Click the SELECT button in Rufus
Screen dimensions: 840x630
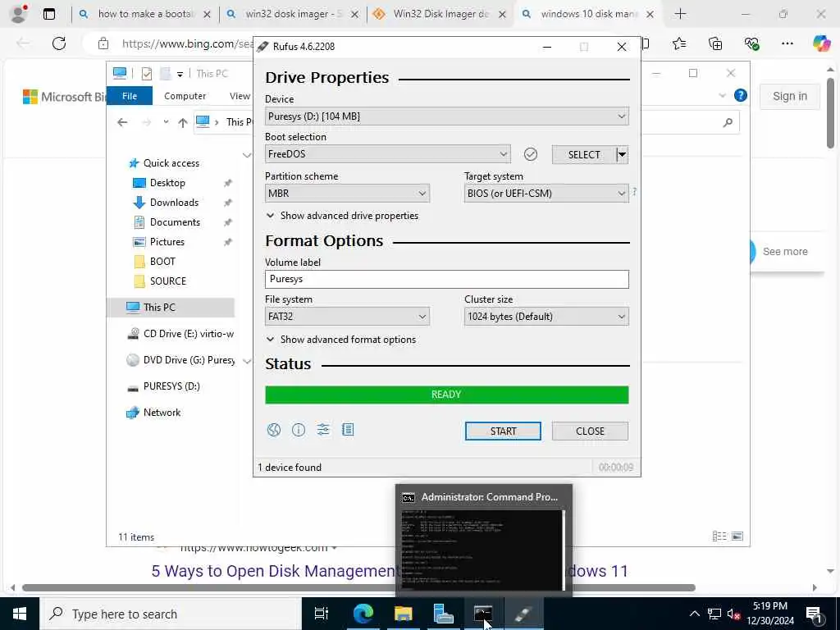[584, 155]
